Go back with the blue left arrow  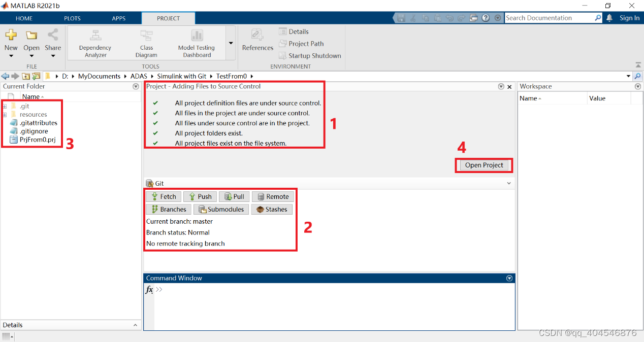point(5,76)
